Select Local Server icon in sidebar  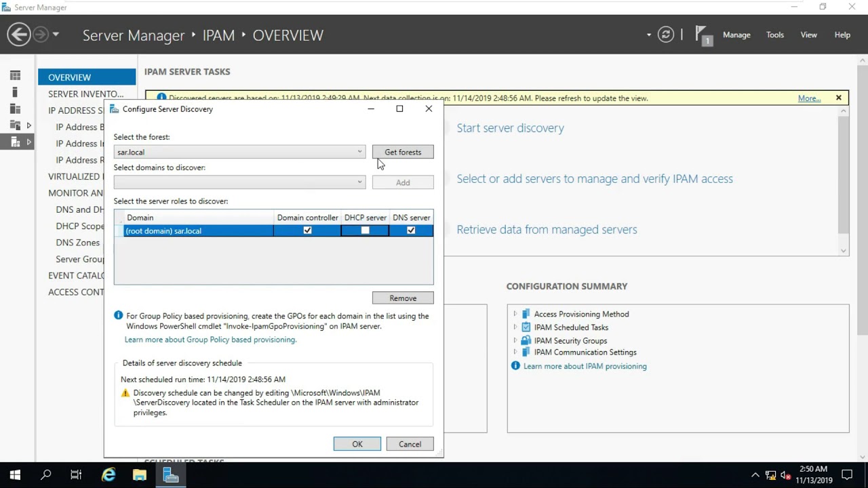pos(15,92)
